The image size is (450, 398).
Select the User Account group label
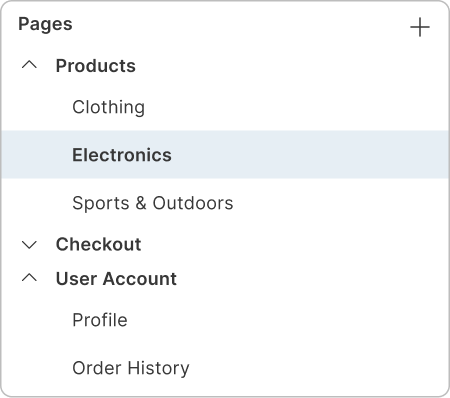(116, 279)
